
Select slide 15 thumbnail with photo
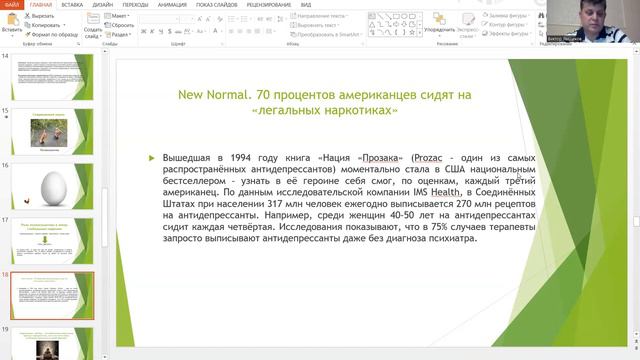(52, 132)
